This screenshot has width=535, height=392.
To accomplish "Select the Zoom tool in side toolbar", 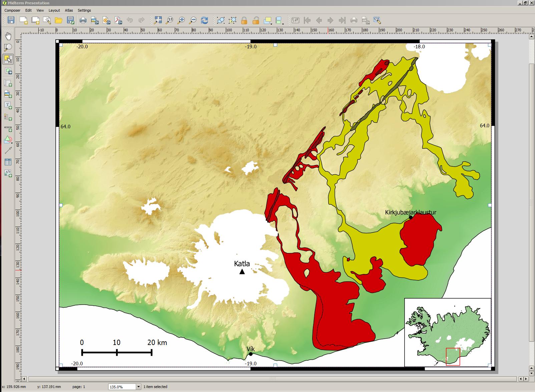I will [x=8, y=47].
